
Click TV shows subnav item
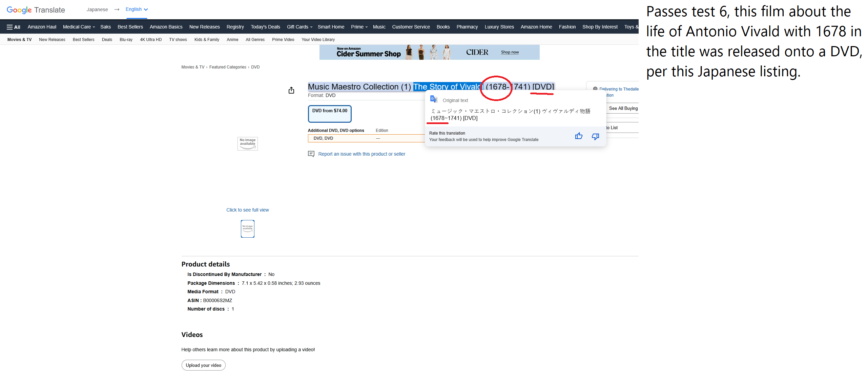click(178, 40)
